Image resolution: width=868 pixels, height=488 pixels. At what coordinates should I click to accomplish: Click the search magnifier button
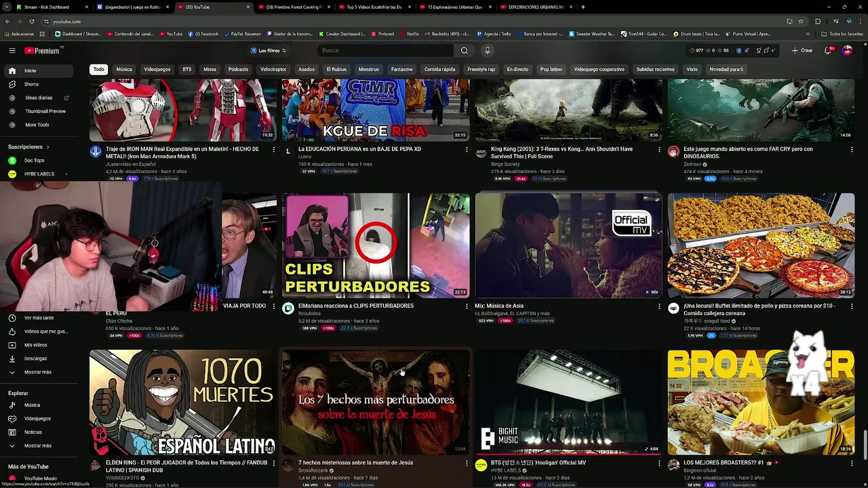point(465,51)
